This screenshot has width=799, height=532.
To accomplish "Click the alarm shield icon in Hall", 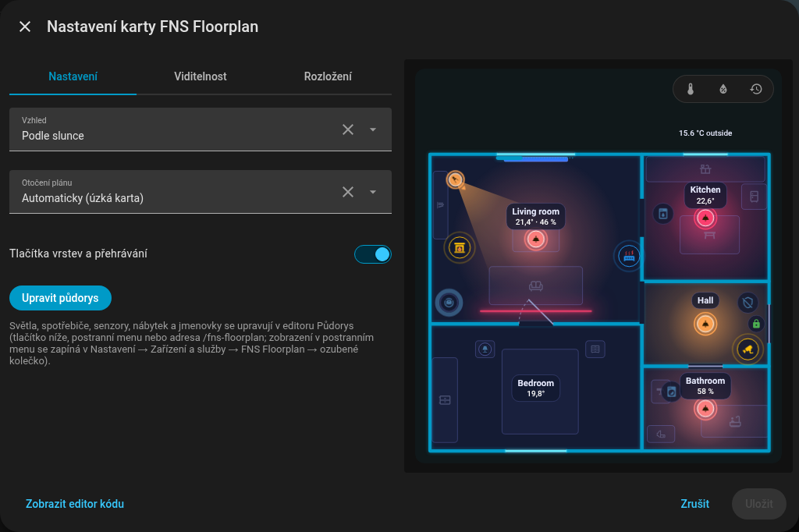I will [x=748, y=303].
